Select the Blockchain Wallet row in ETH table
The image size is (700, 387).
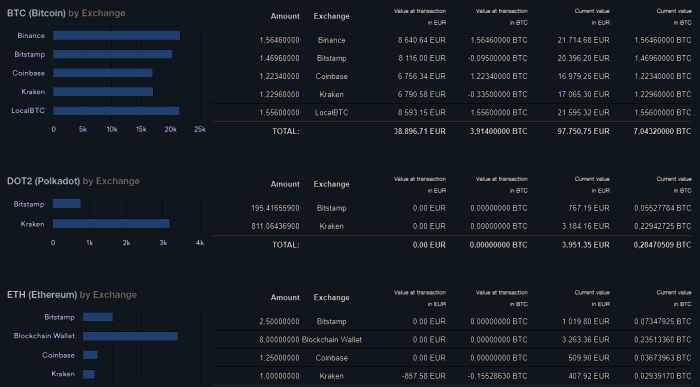[x=452, y=340]
